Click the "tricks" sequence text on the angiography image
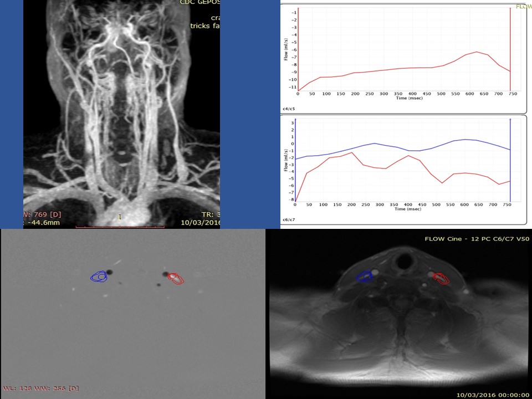Image resolution: width=532 pixels, height=399 pixels. (x=200, y=26)
